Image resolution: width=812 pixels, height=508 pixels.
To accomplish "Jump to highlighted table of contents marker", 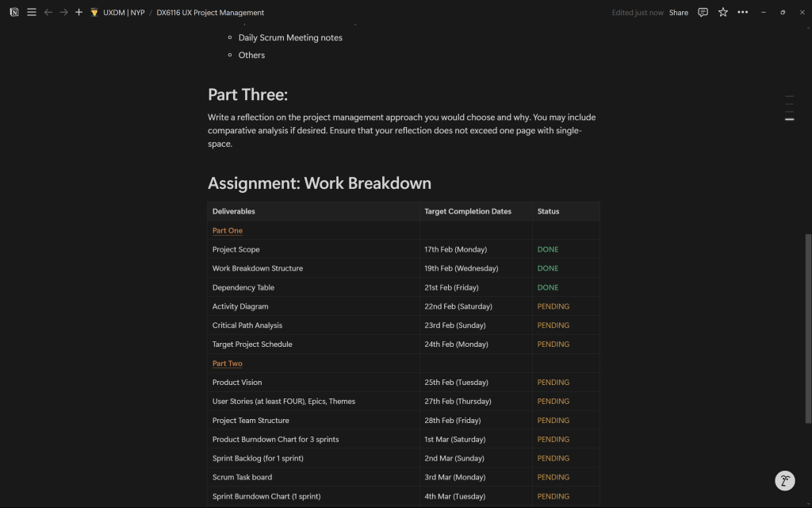I will point(789,119).
